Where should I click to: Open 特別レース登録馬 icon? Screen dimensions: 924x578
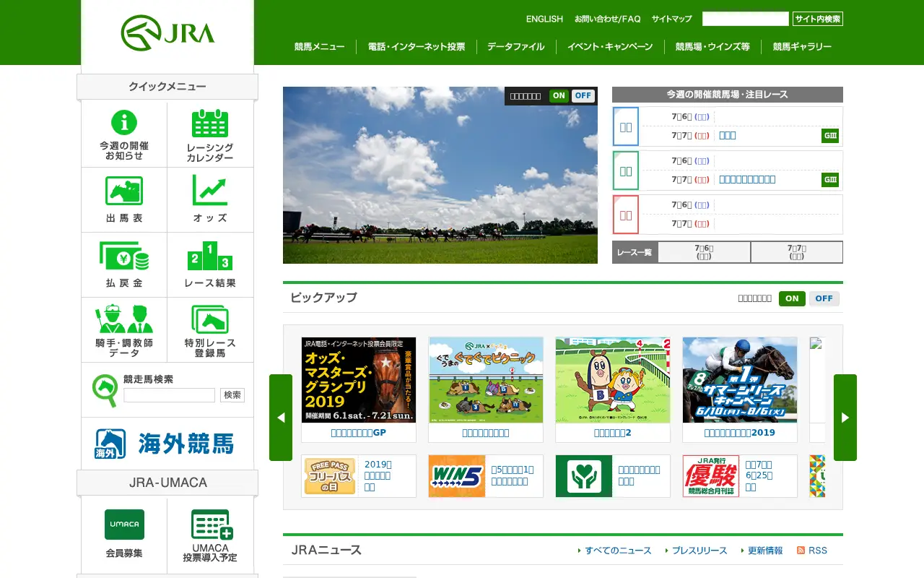click(210, 329)
